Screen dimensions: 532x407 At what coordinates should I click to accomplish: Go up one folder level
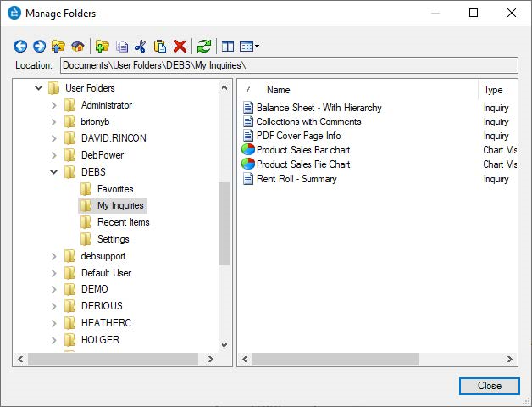(x=58, y=47)
